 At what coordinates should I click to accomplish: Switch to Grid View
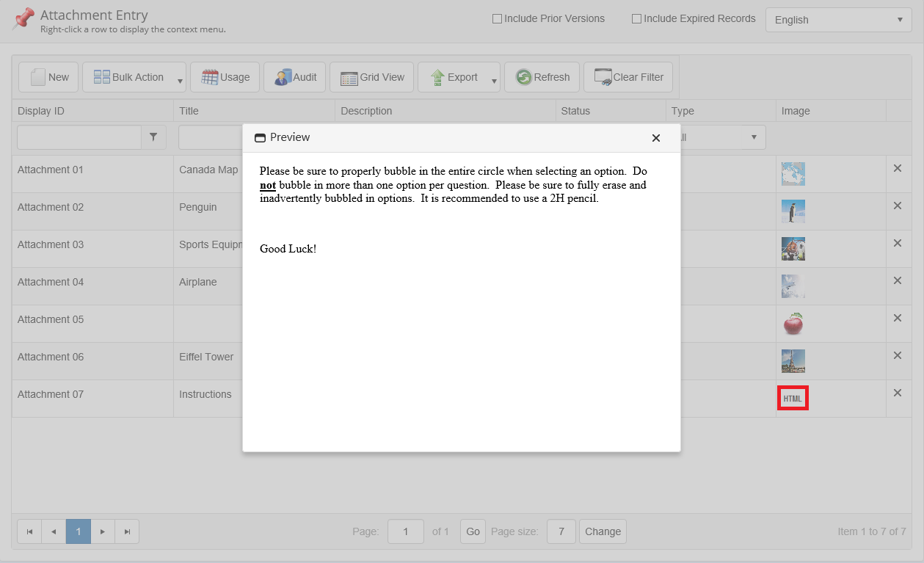pyautogui.click(x=371, y=77)
